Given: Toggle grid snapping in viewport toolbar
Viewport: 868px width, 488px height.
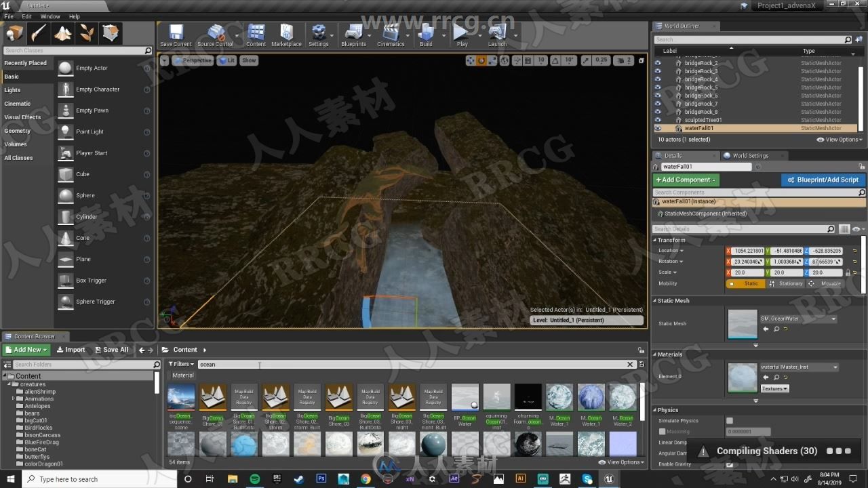Looking at the screenshot, I should point(528,60).
